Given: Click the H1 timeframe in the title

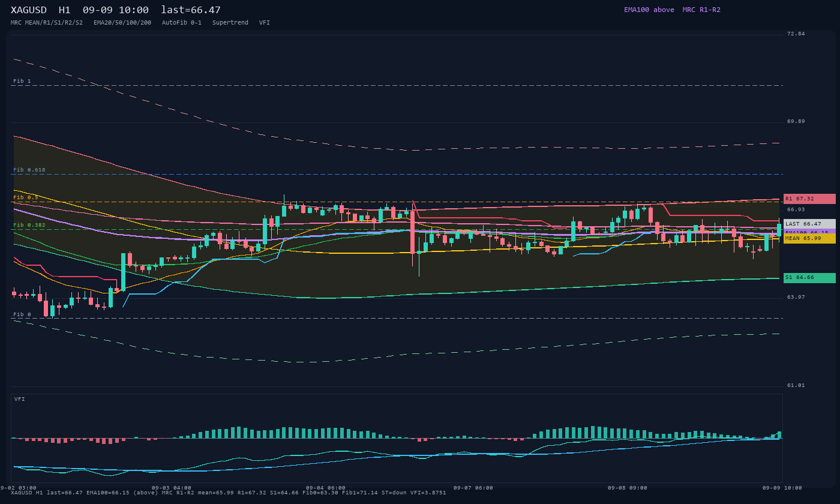Looking at the screenshot, I should [x=64, y=10].
